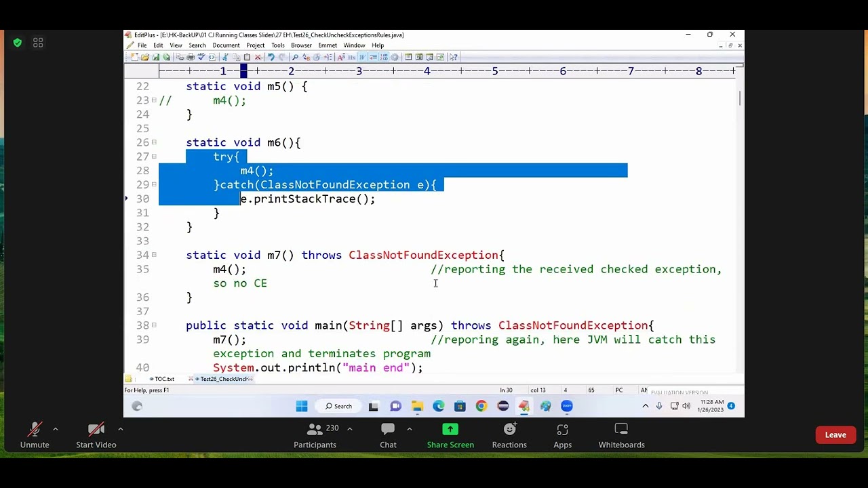Open the Search menu
Viewport: 868px width, 488px height.
[x=197, y=45]
